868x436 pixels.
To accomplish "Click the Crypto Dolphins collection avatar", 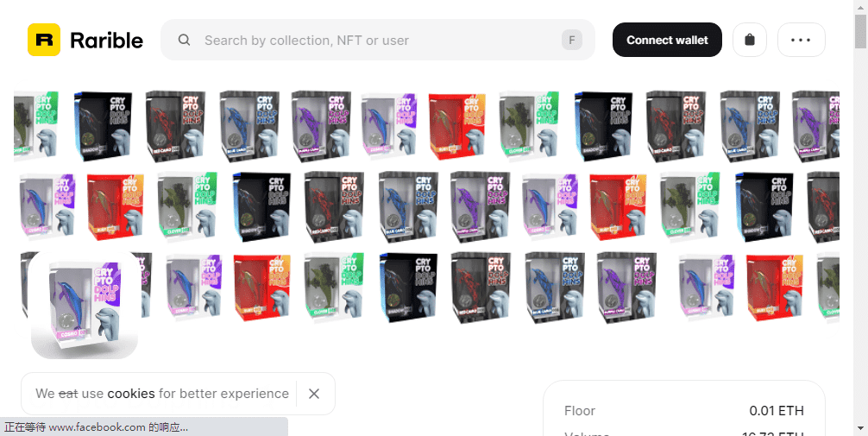I will 85,305.
